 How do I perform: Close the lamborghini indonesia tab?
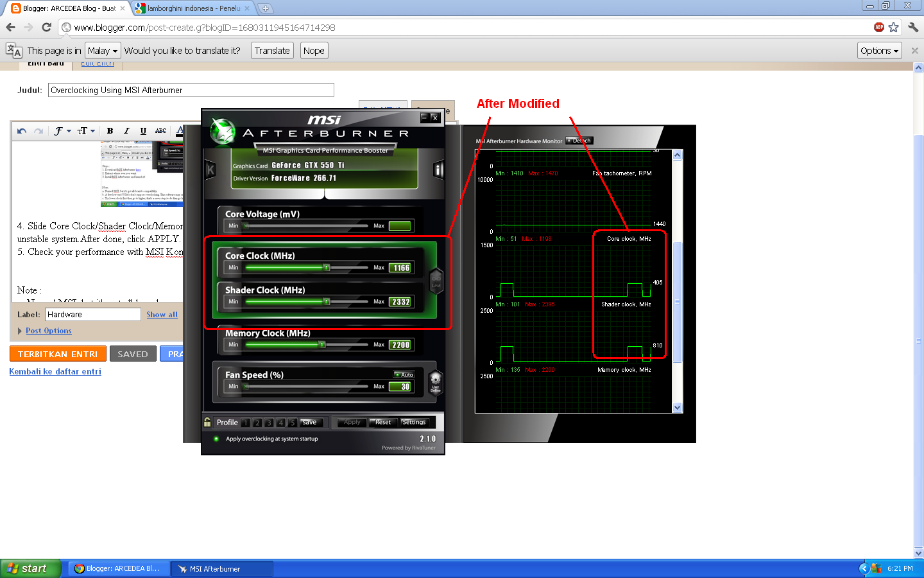click(247, 8)
